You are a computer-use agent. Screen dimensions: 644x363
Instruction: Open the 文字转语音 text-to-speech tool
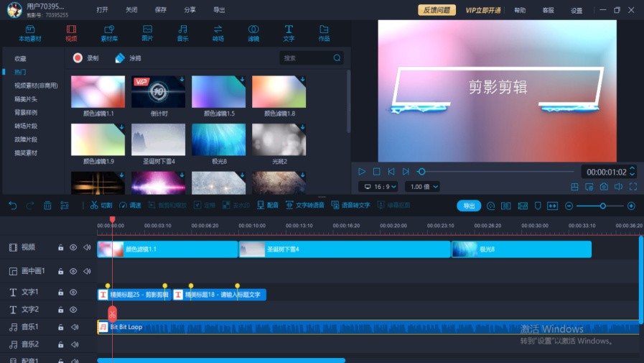[305, 206]
